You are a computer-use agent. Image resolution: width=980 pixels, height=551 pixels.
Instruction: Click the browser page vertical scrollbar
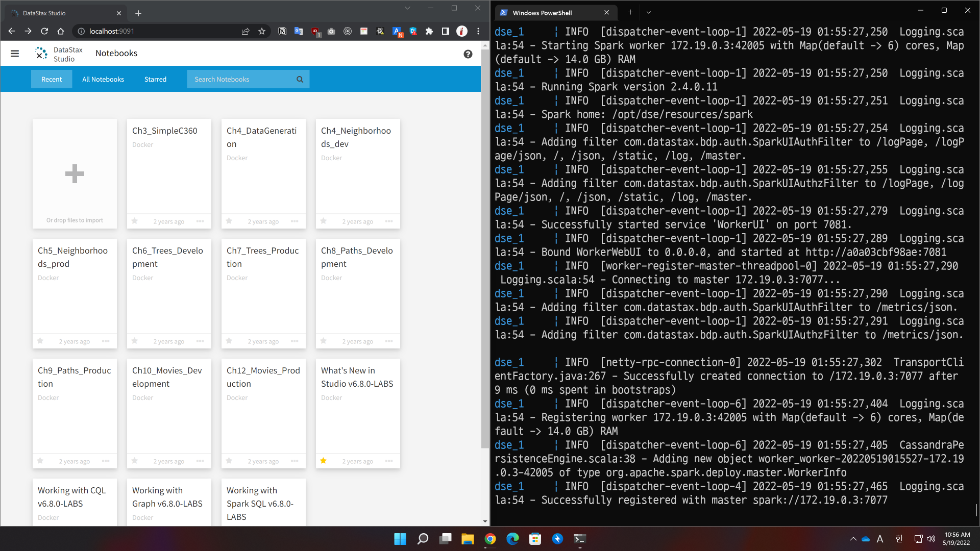[485, 250]
